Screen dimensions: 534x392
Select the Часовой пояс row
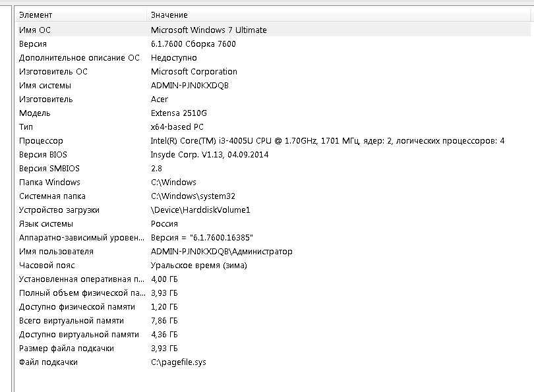(274, 266)
